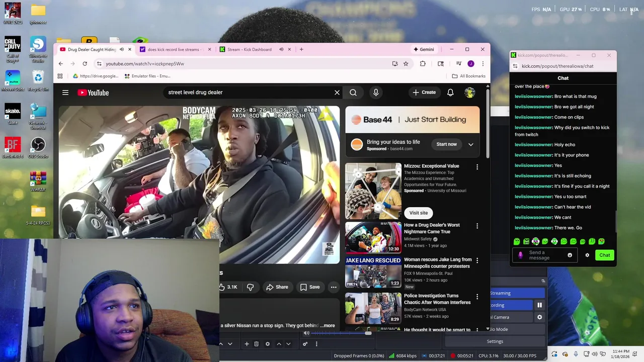Open WinRAR desktop icon
Viewport: 644px width, 362px height.
tap(38, 182)
